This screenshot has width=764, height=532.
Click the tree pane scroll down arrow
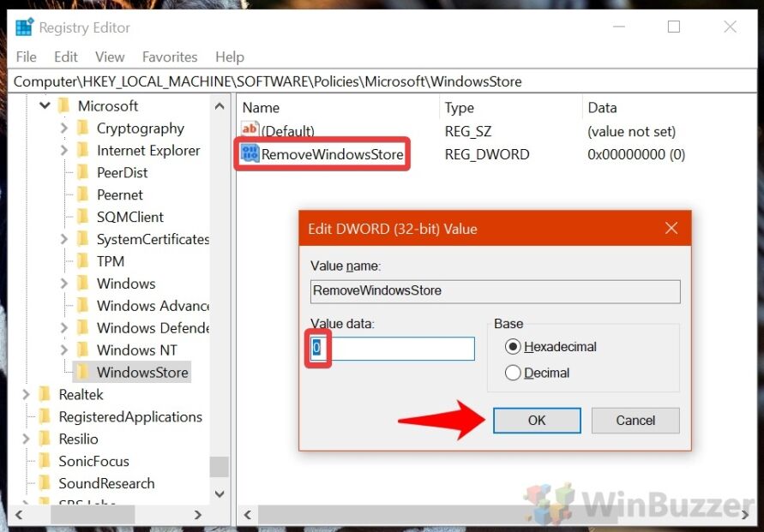pos(220,494)
